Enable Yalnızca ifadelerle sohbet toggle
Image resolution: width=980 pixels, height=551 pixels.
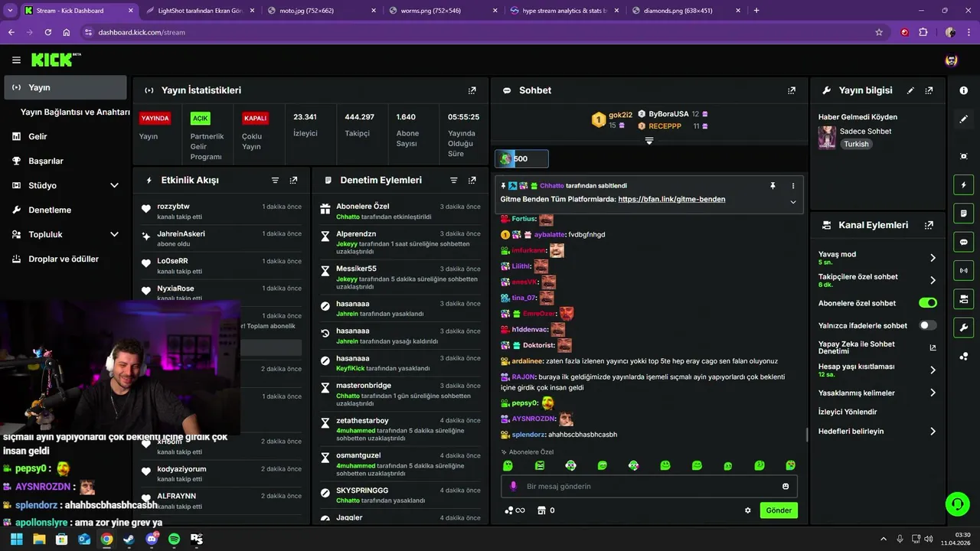pos(927,325)
